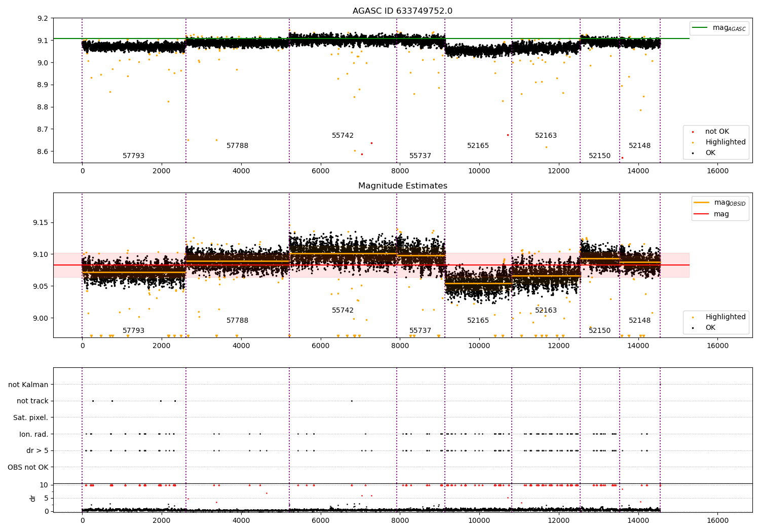
Task: Click the 'OBS not OK' row label
Action: (x=28, y=467)
